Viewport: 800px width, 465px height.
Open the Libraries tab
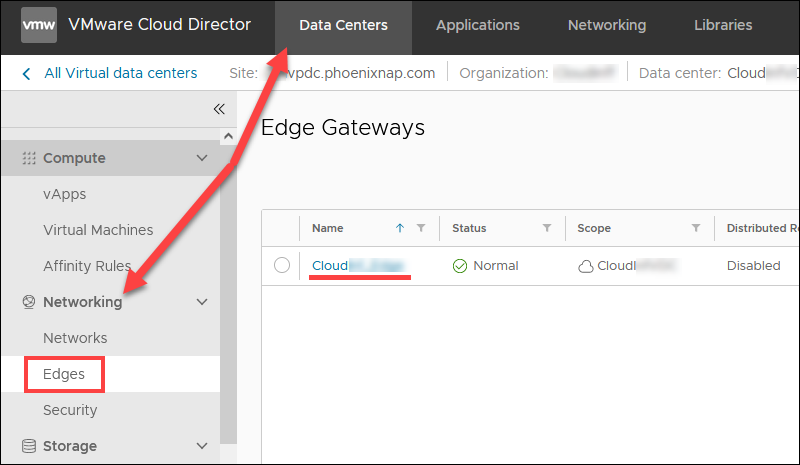(x=723, y=26)
